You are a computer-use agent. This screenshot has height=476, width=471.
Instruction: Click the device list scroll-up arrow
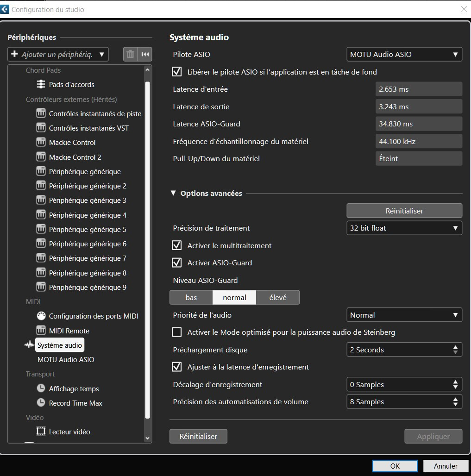click(147, 70)
